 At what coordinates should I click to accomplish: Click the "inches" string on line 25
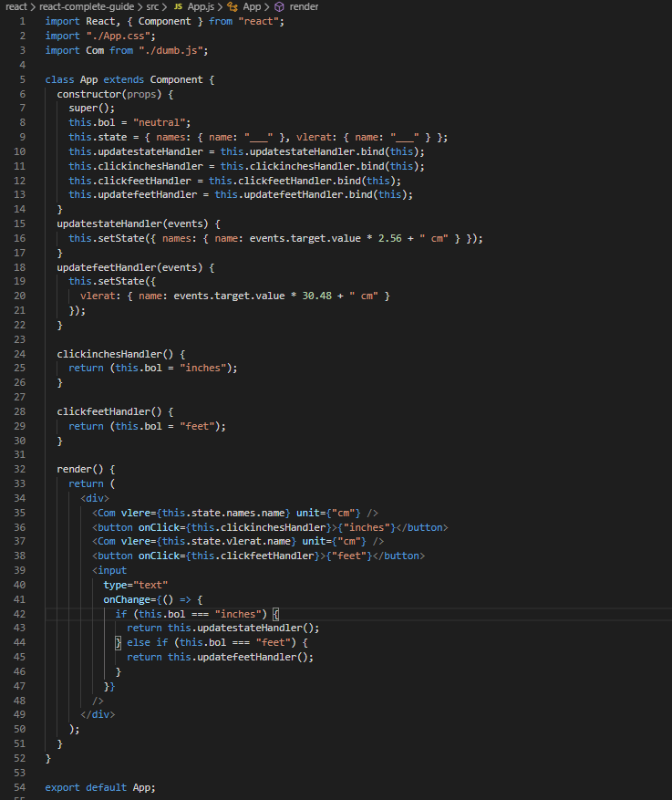point(203,368)
